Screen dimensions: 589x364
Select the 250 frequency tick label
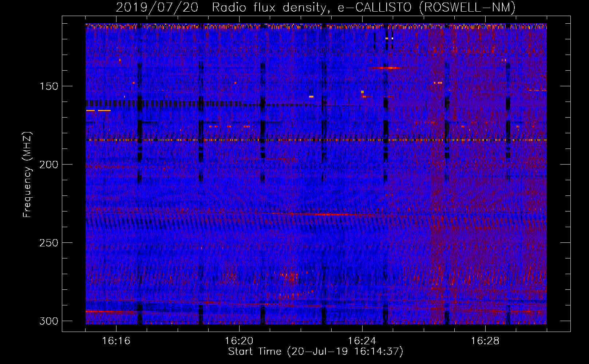click(x=49, y=243)
